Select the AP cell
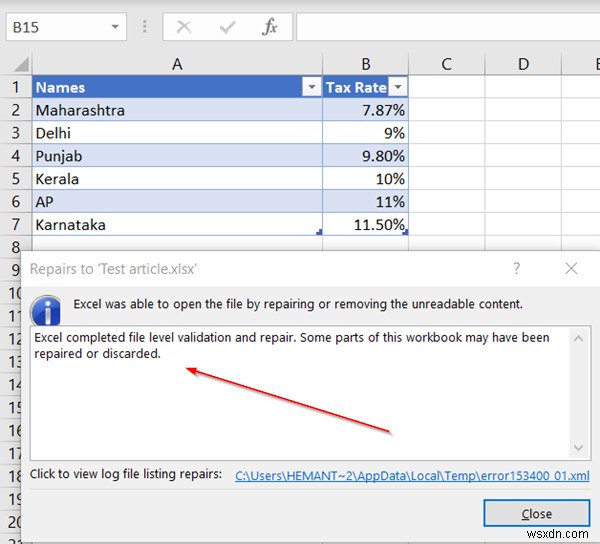The image size is (600, 544). [177, 202]
